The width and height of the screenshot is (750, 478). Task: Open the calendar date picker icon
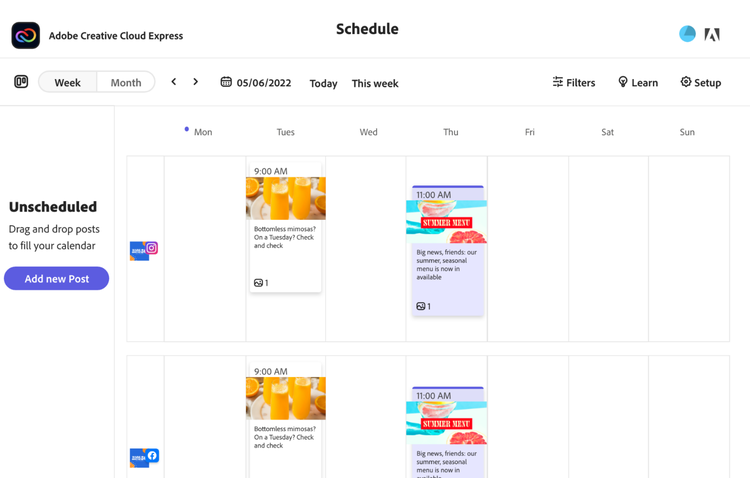point(226,82)
